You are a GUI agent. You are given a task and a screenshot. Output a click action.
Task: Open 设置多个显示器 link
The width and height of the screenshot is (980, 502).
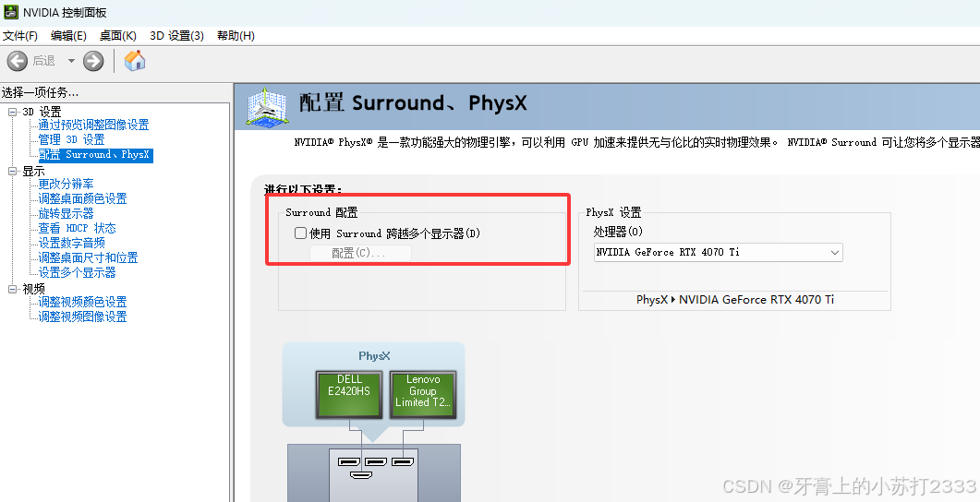pos(77,272)
